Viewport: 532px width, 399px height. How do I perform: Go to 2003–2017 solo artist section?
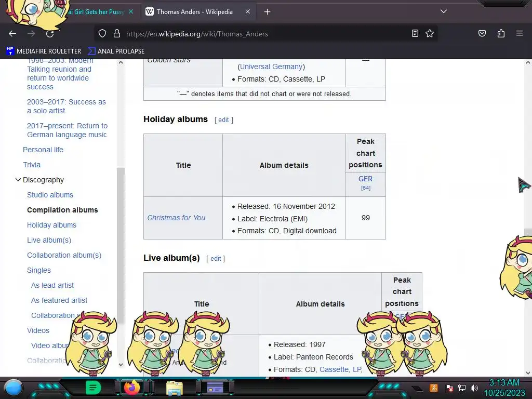tap(66, 106)
